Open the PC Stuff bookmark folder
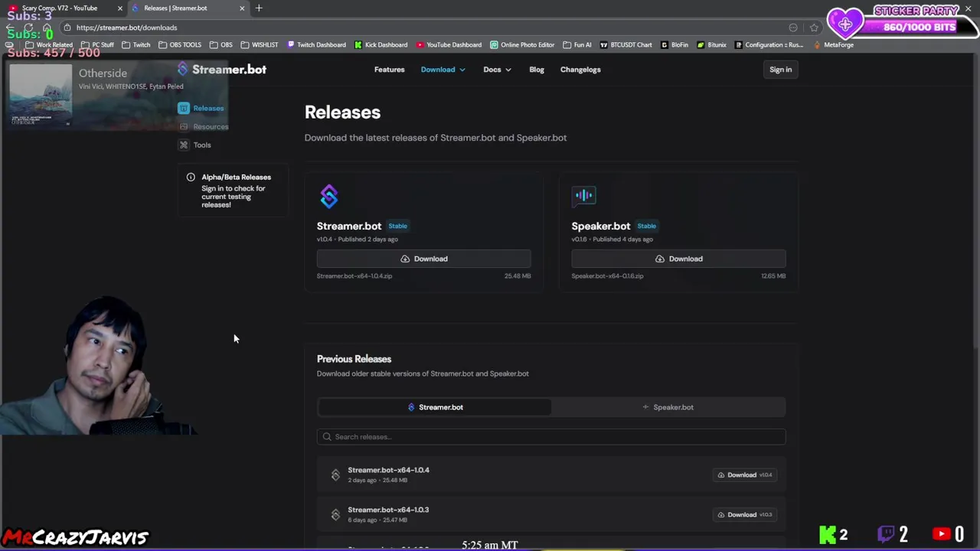The width and height of the screenshot is (980, 551). (97, 45)
